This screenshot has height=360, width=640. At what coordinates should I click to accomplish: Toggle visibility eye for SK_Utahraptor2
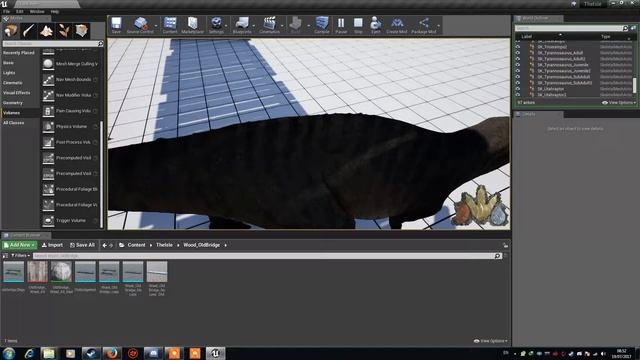(518, 95)
